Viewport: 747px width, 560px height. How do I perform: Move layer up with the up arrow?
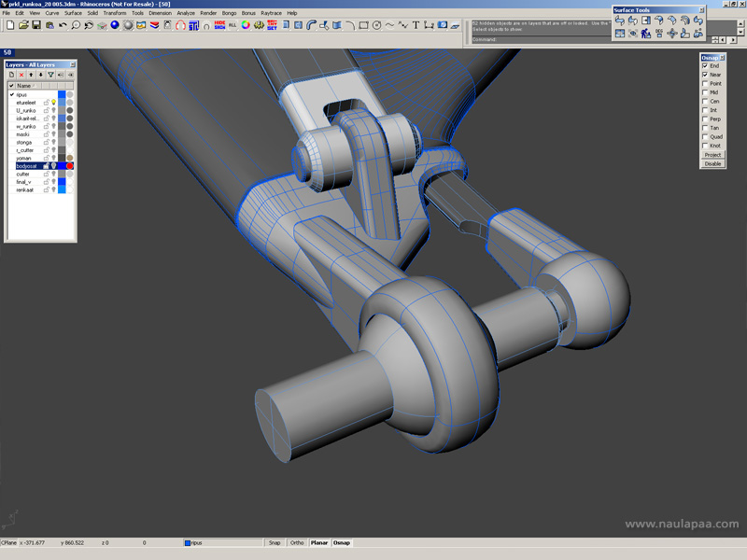click(x=31, y=75)
